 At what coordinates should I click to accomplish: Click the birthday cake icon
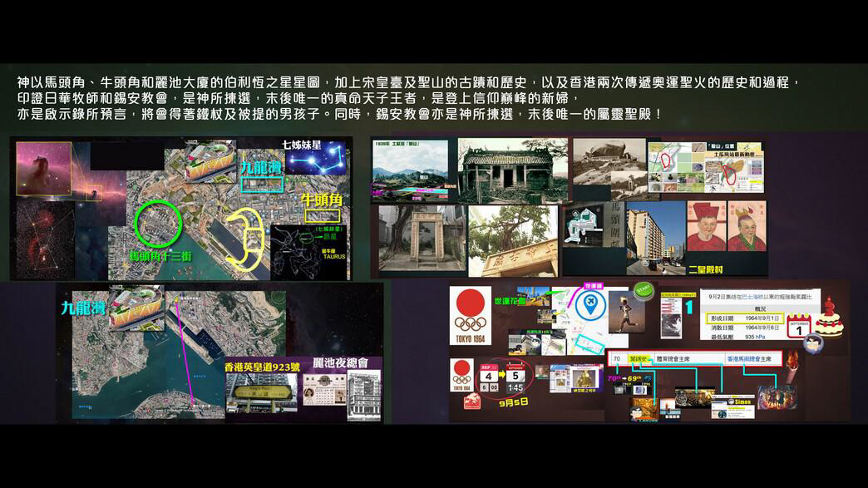click(x=829, y=318)
